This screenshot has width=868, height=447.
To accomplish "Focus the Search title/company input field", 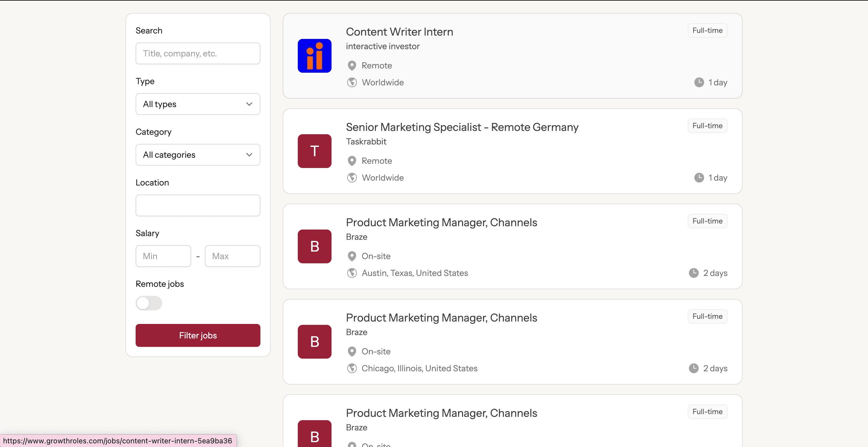I will pos(198,53).
